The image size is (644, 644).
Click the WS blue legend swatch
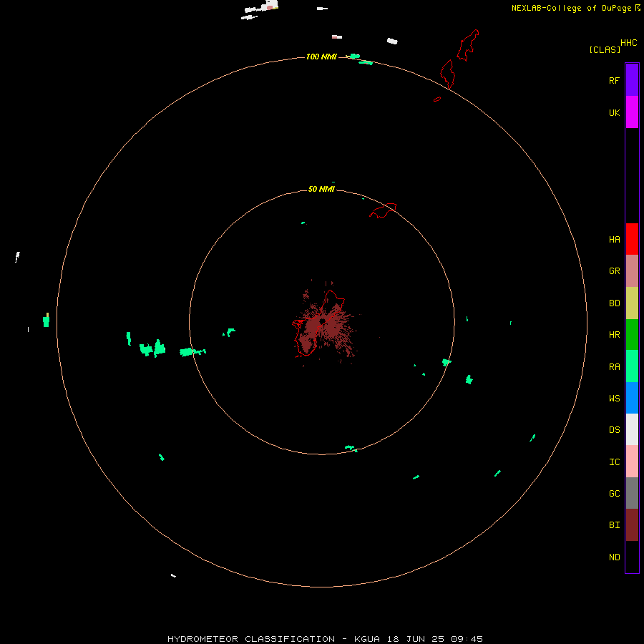[x=632, y=398]
